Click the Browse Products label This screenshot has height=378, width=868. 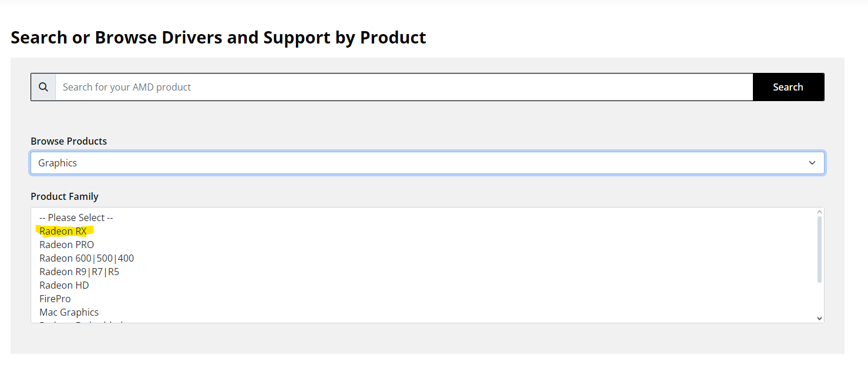(x=69, y=141)
